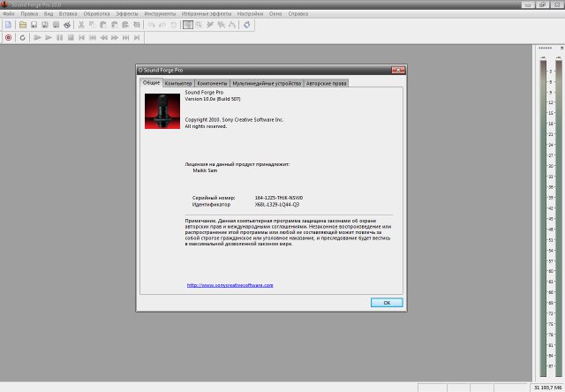Open the Компоненты tab
This screenshot has width=565, height=392.
[213, 83]
